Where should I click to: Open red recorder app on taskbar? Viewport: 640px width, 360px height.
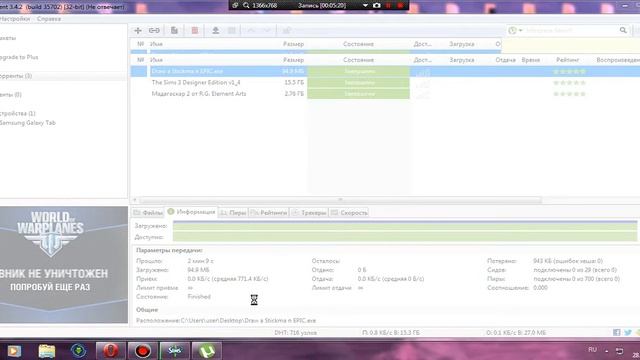point(143,351)
